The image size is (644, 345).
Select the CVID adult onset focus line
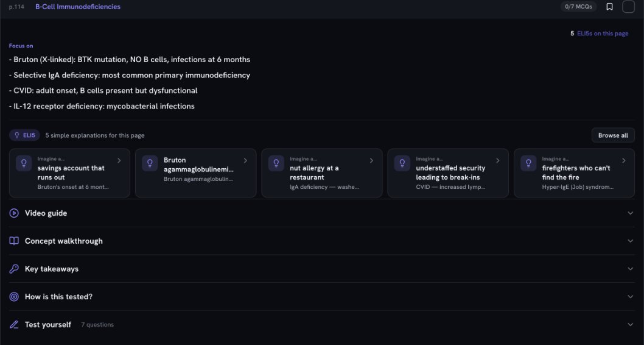(103, 90)
